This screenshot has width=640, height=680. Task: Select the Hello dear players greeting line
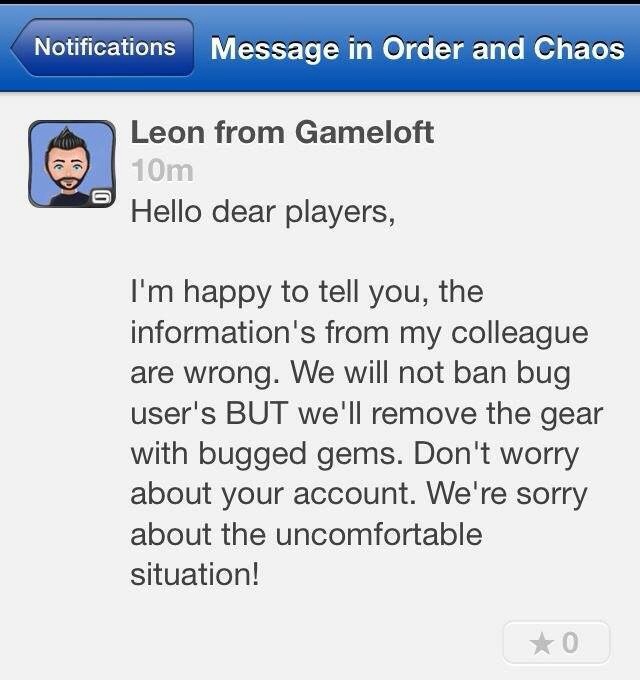pos(263,212)
